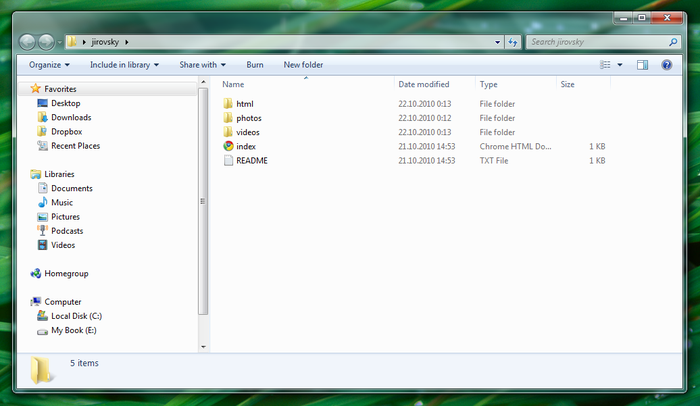700x406 pixels.
Task: Open the recent pages dropdown beside Forward
Action: [x=59, y=42]
